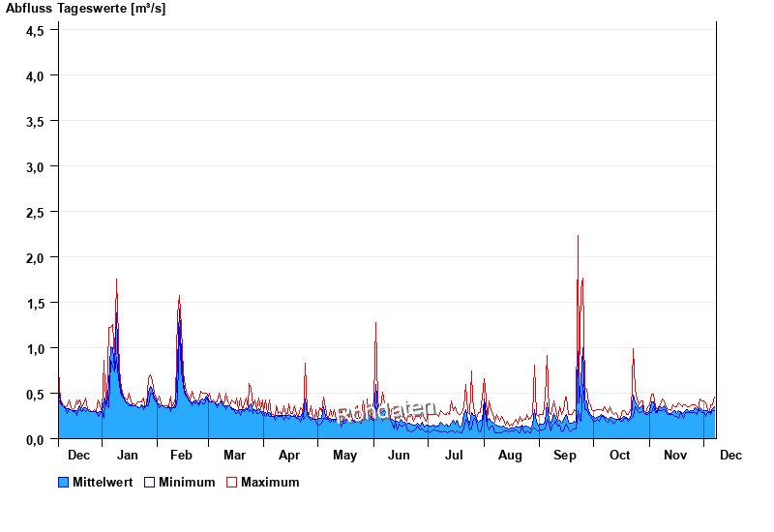Click the Nov month label
The image size is (774, 532).
(675, 456)
